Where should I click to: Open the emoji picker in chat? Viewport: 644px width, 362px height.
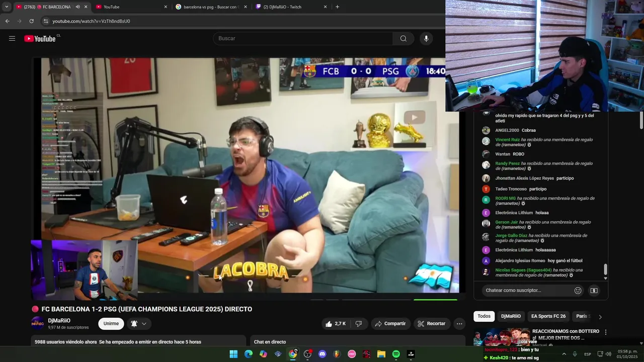(x=578, y=290)
